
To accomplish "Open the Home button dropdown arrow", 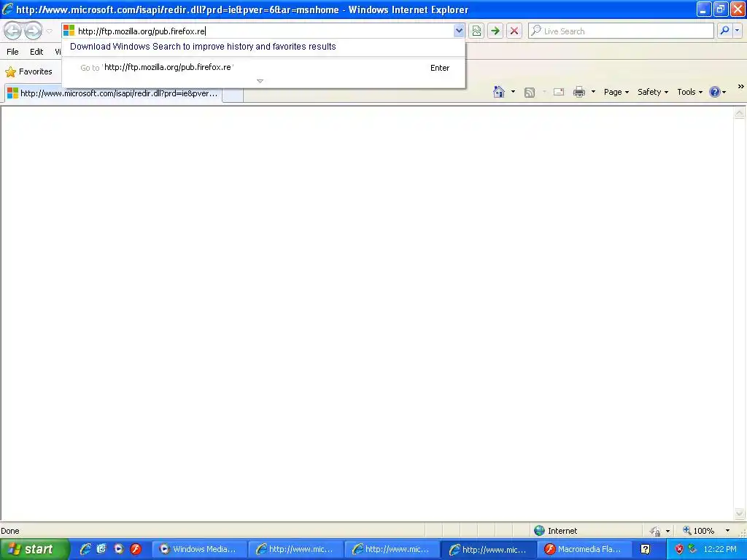I will [x=513, y=92].
